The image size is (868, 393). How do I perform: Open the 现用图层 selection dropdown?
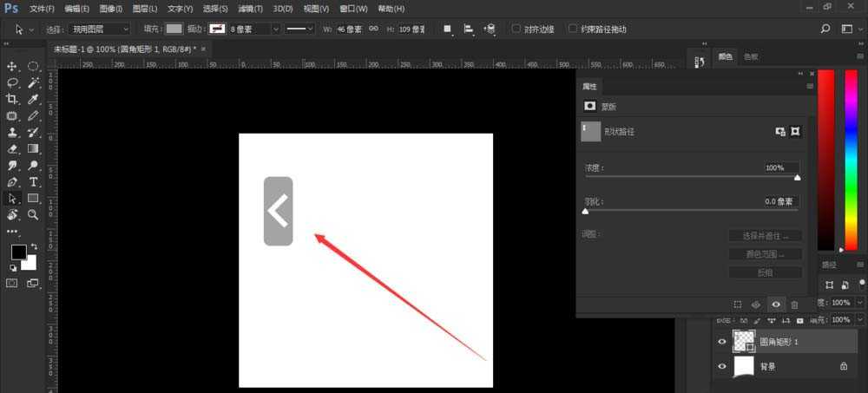(100, 29)
